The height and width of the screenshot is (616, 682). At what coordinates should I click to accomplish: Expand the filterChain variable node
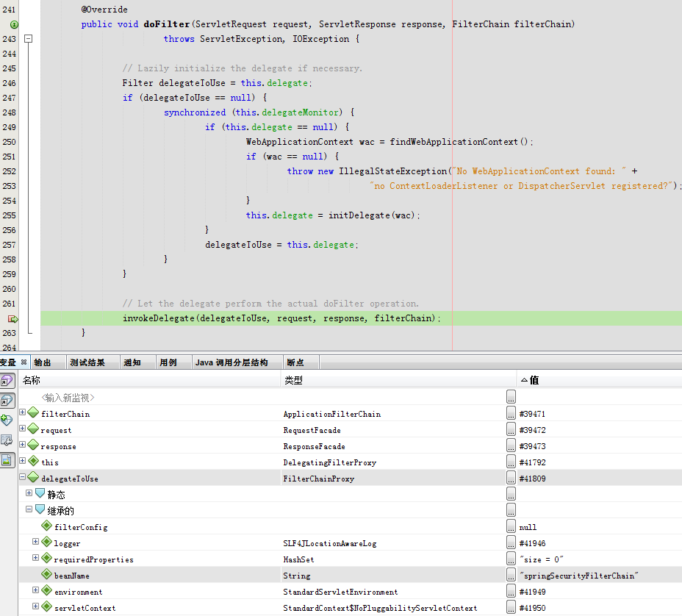click(x=23, y=412)
